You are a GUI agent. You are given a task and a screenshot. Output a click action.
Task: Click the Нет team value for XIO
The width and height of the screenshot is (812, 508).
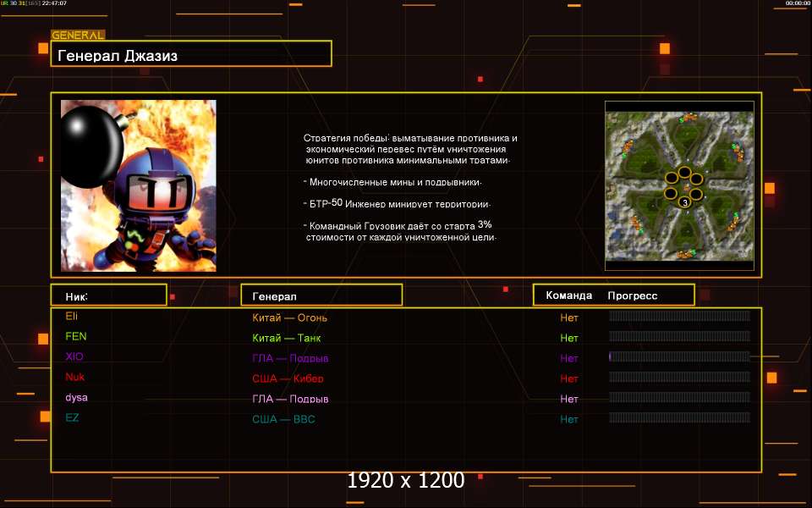click(x=568, y=359)
